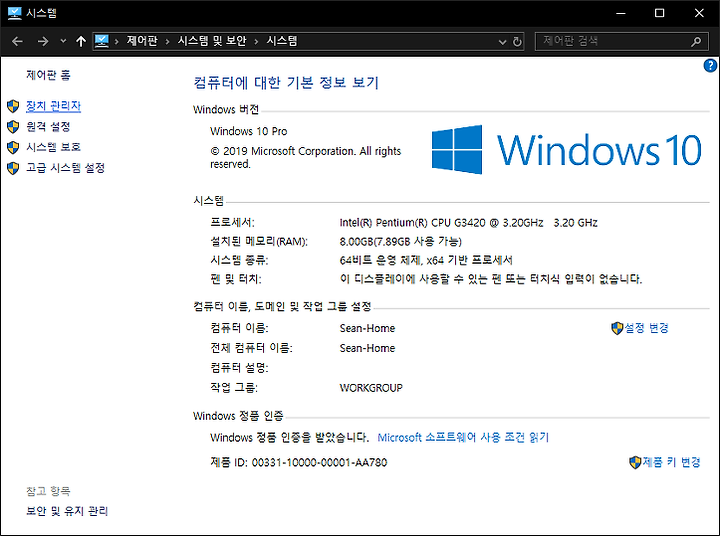Viewport: 720px width, 536px height.
Task: Close the 시스템 window
Action: coord(699,13)
